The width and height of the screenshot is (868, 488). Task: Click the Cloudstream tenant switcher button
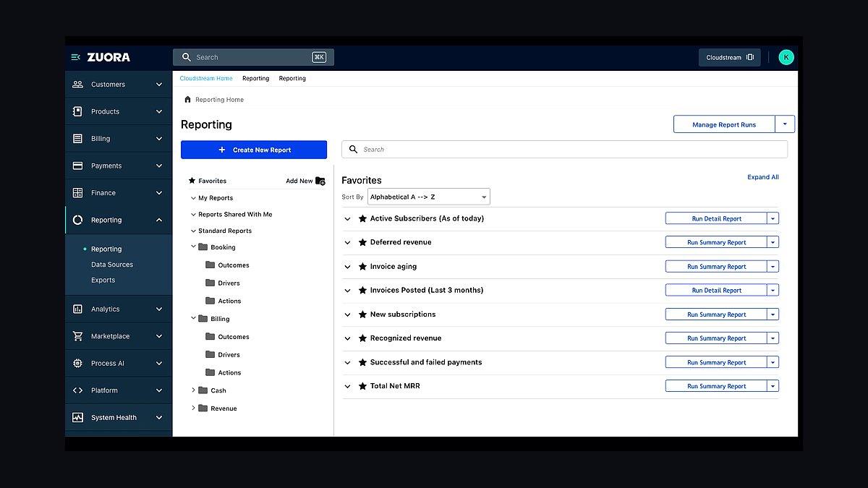[x=729, y=57]
